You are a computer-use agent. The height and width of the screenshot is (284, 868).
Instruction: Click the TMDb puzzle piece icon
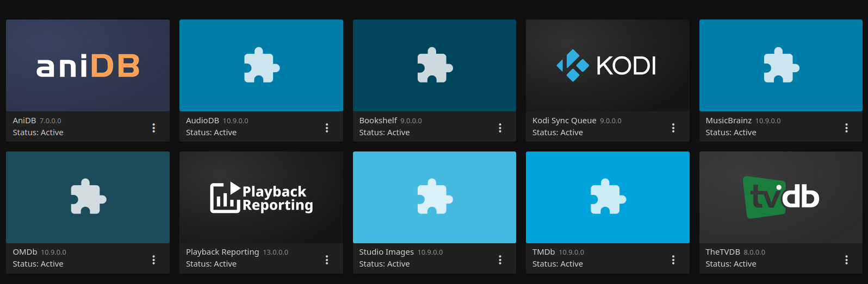608,197
